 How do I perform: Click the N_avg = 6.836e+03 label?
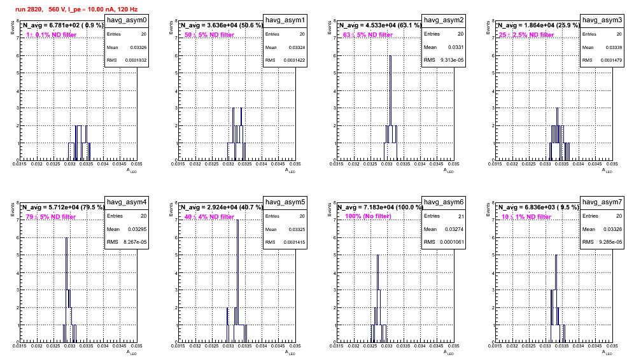pos(539,207)
